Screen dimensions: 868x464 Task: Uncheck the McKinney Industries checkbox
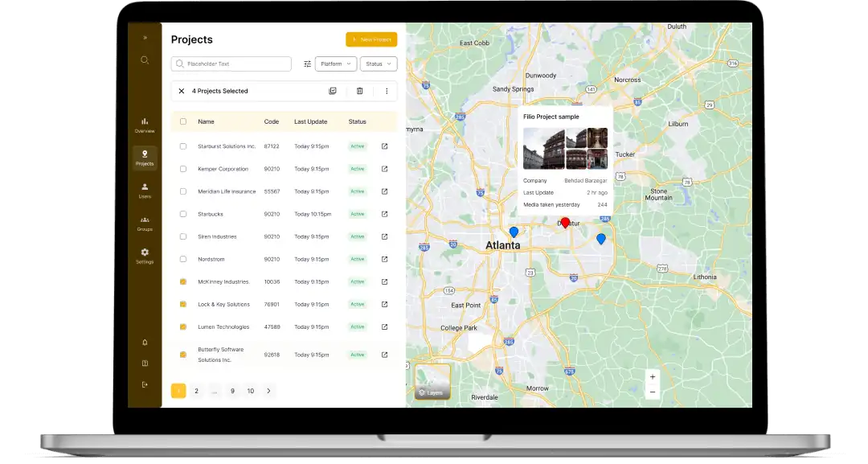[x=183, y=281]
